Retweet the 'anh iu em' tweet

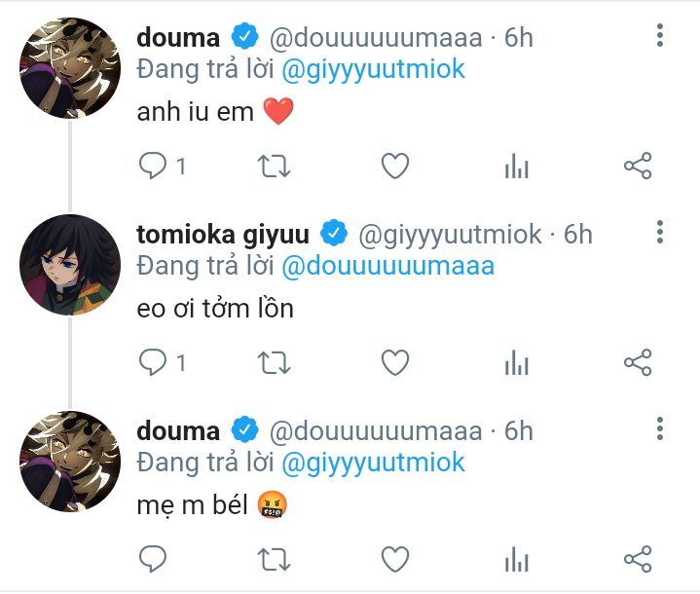pos(273,167)
